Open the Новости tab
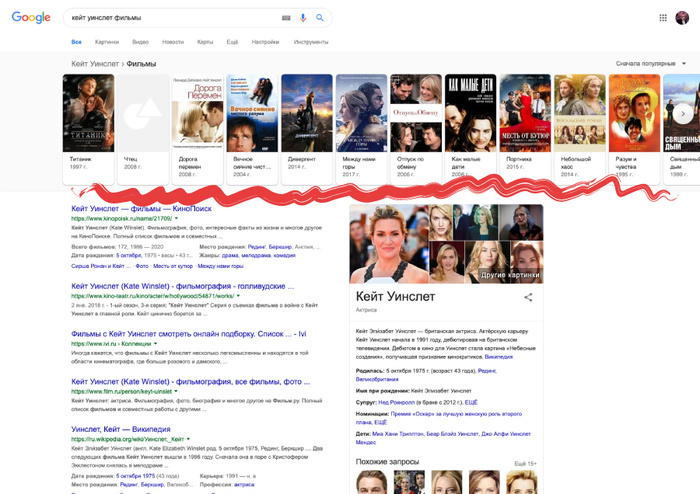Screen dimensions: 700x494 (173, 42)
